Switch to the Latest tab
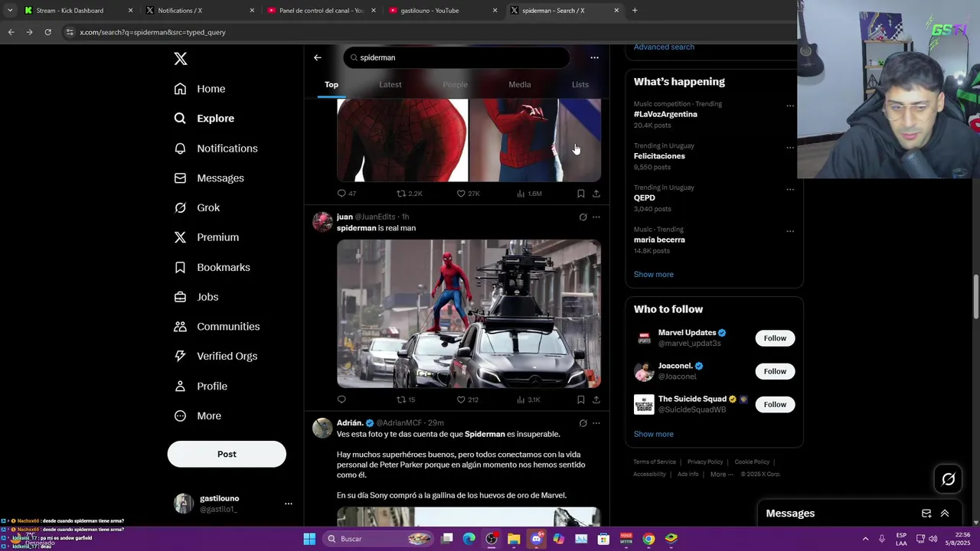This screenshot has width=980, height=551. pyautogui.click(x=390, y=84)
